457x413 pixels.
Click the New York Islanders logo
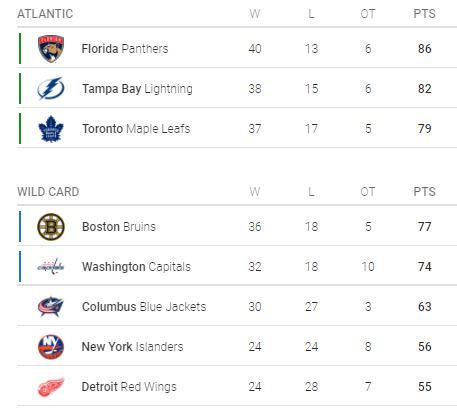(51, 347)
